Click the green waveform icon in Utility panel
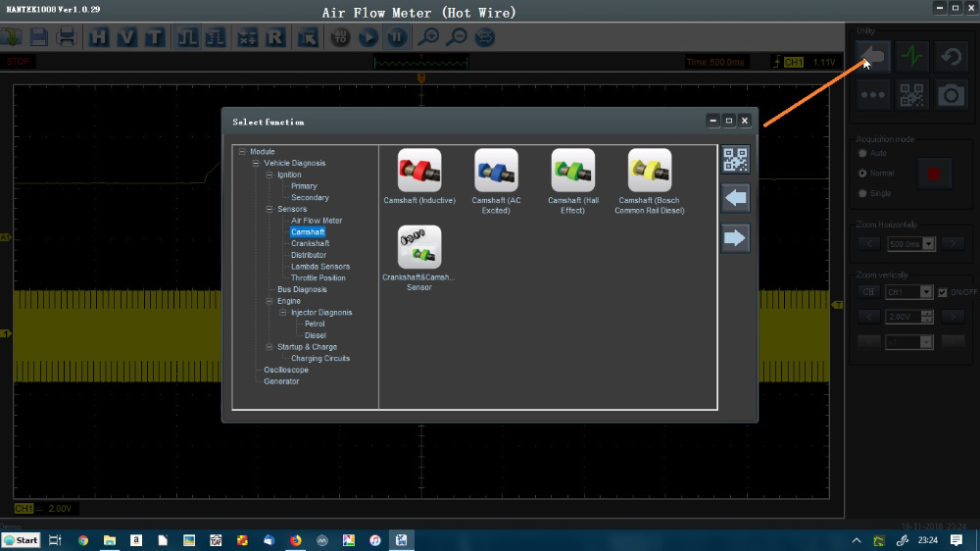Viewport: 980px width, 551px height. pos(911,57)
